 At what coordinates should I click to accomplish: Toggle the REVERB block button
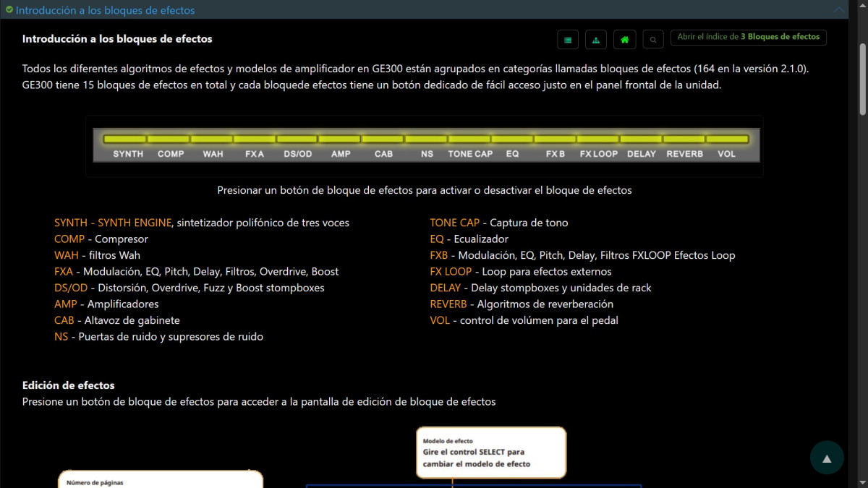coord(684,139)
